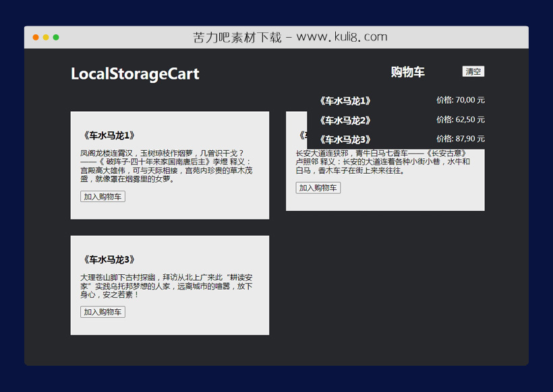Add 《车水马龙1》 to cart with 加入购物车
This screenshot has height=392, width=553.
point(103,197)
